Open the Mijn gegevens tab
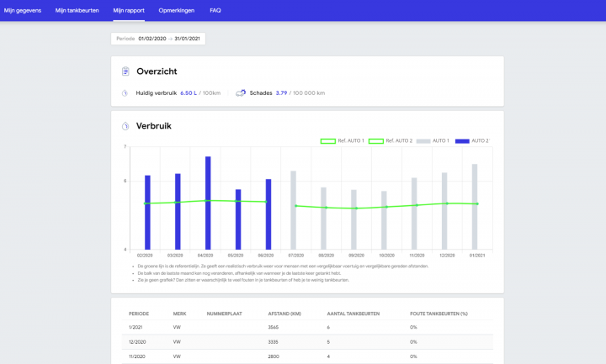Image resolution: width=606 pixels, height=364 pixels. pyautogui.click(x=23, y=10)
